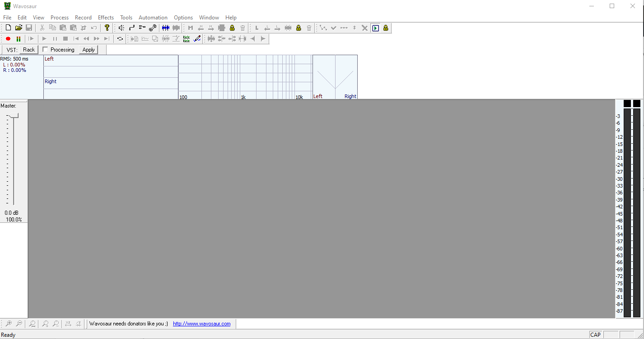Open the File menu
This screenshot has width=644, height=339.
(x=7, y=18)
